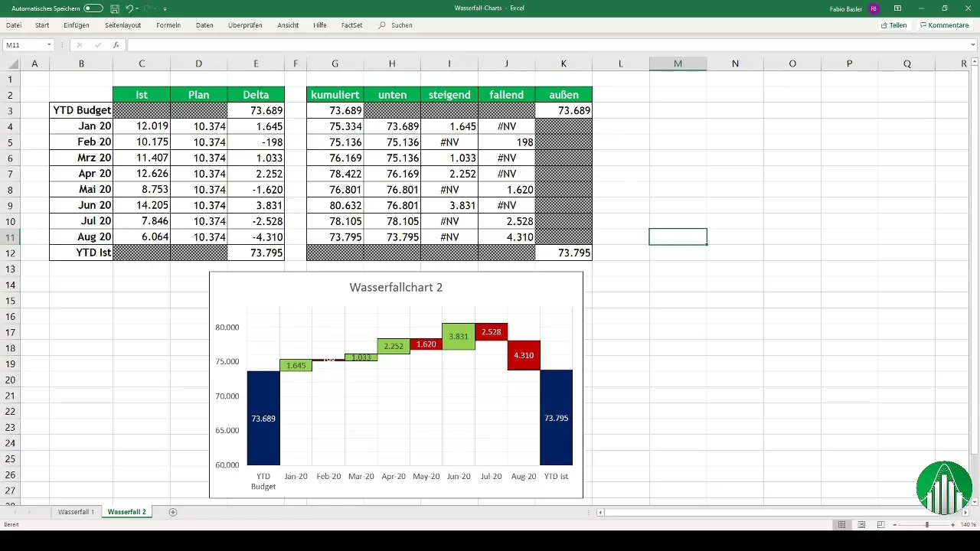Click the green 3.831 Jun-20 bar
Viewport: 980px width, 551px height.
click(x=458, y=337)
